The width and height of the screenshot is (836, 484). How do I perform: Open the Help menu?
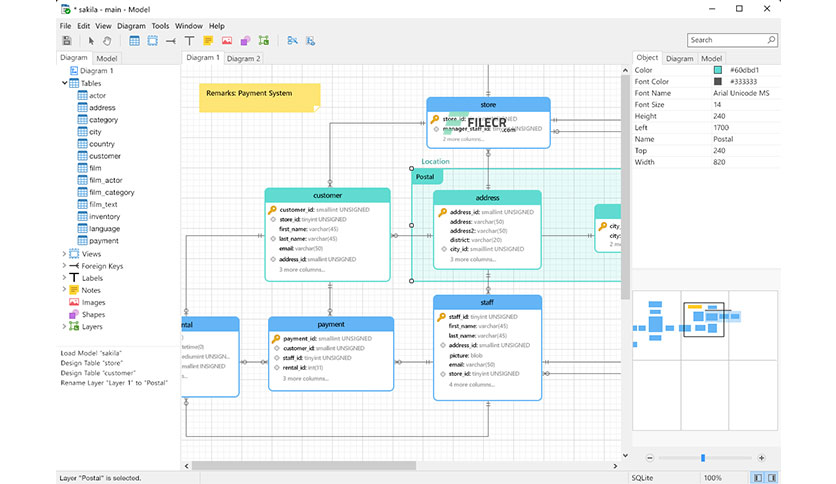(216, 26)
